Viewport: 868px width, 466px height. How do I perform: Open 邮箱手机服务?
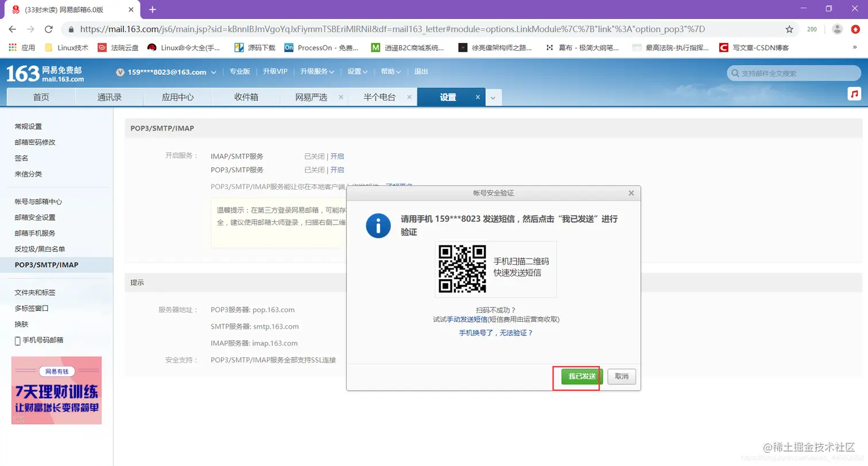coord(35,233)
